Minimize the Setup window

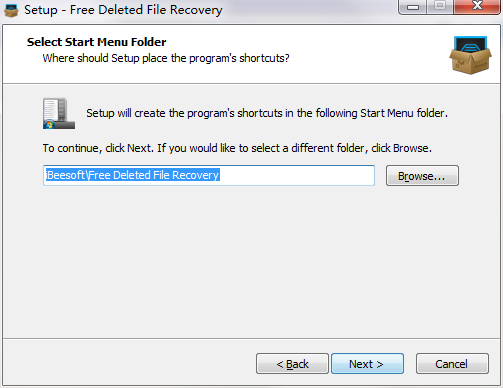[413, 7]
